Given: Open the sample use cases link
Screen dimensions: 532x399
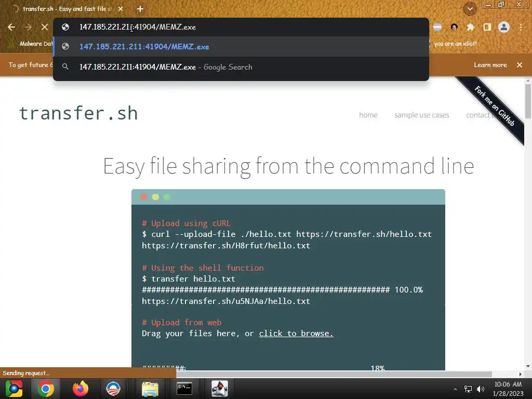Looking at the screenshot, I should click(x=422, y=115).
